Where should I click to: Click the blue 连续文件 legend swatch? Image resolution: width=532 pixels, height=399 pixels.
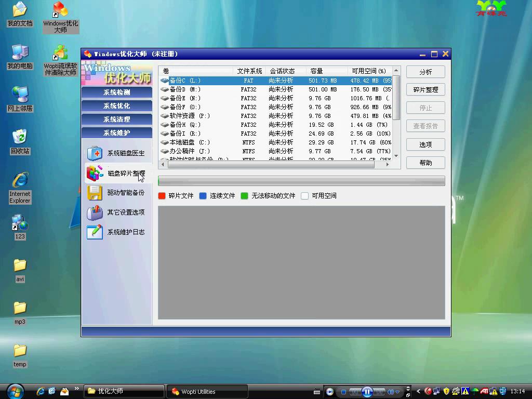pos(203,196)
